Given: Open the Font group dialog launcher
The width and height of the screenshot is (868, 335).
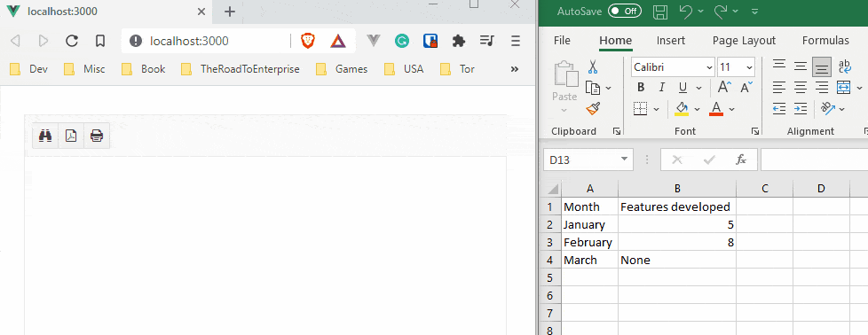Looking at the screenshot, I should (x=754, y=131).
